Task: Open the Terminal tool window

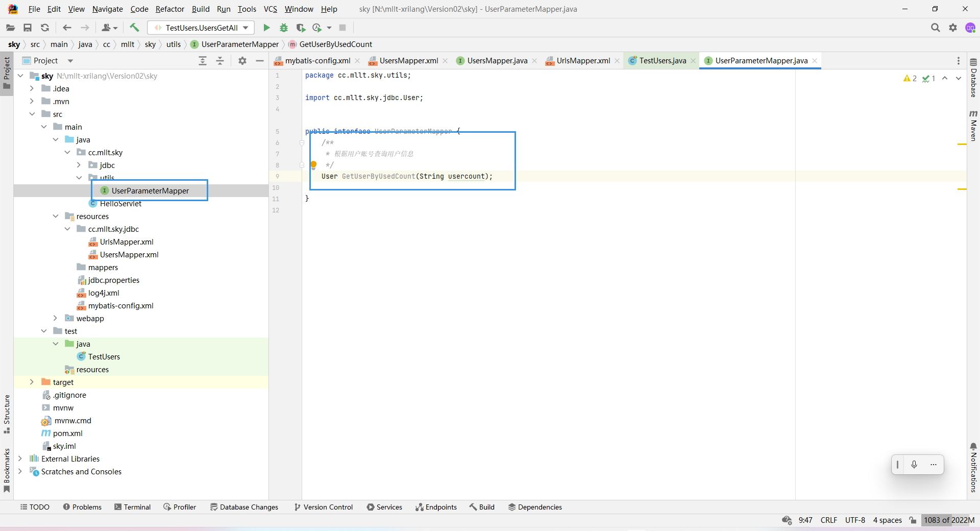Action: pyautogui.click(x=133, y=507)
